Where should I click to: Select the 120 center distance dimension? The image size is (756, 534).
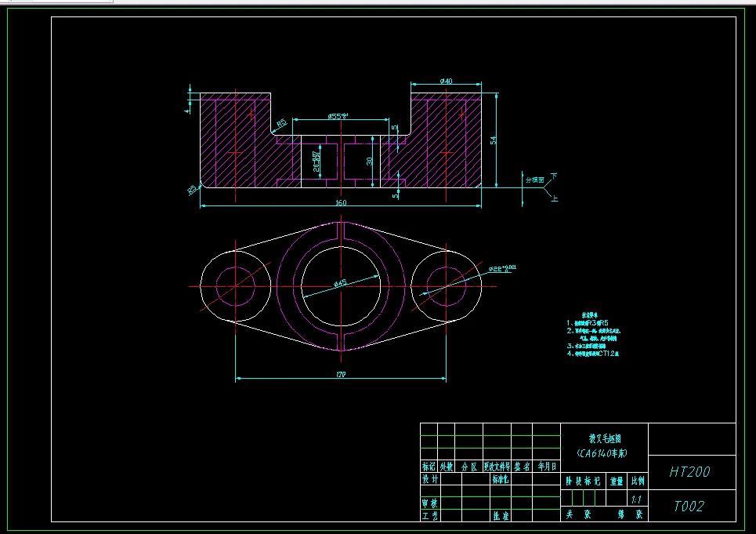[x=341, y=374]
